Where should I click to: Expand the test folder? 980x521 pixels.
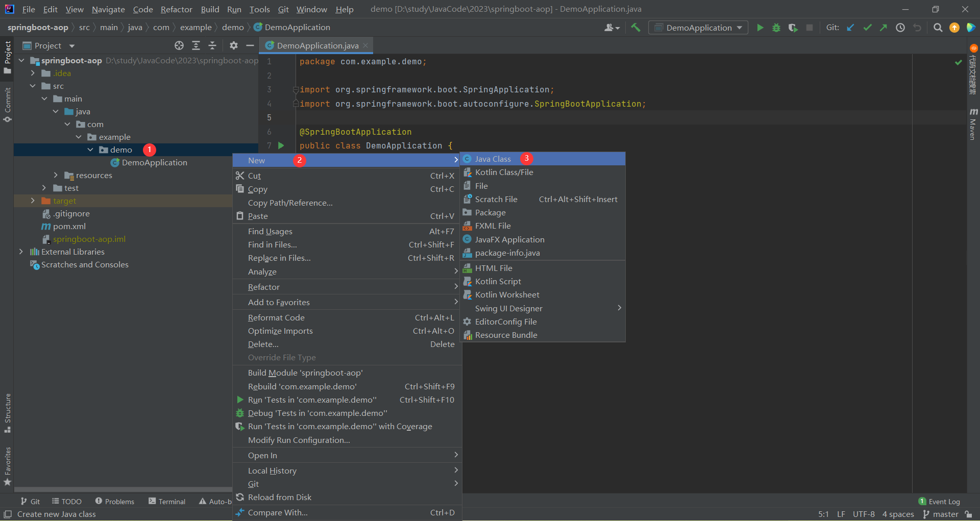coord(44,188)
